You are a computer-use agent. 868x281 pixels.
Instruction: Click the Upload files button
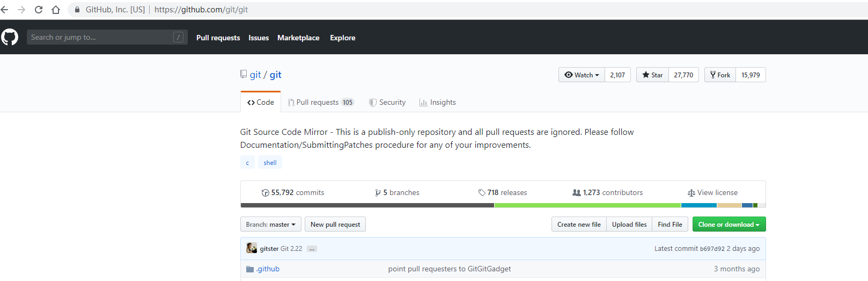629,224
